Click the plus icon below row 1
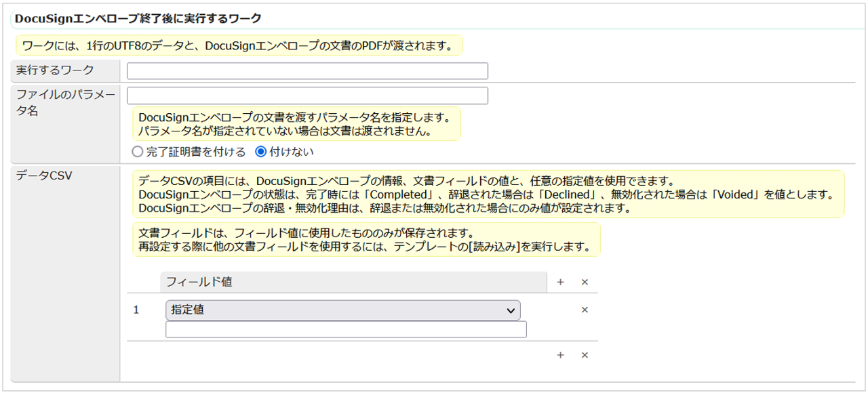This screenshot has height=393, width=868. [560, 355]
